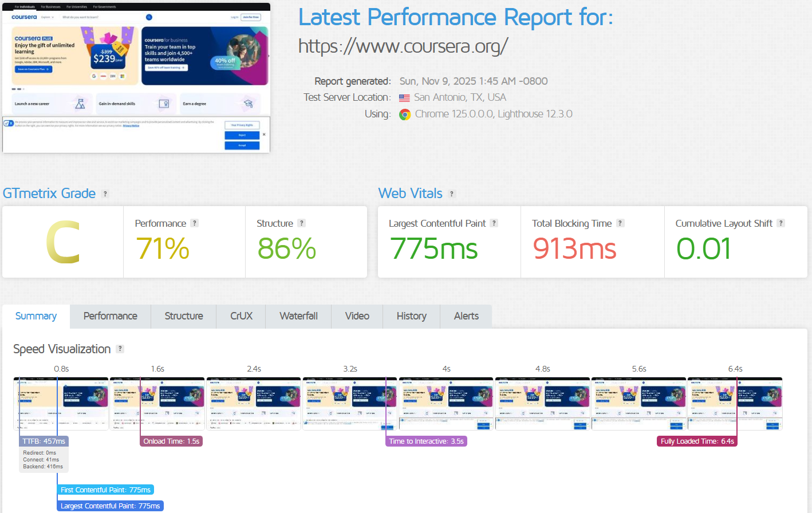Screen dimensions: 812x513
Task: Click Largest Contentful Paint help icon
Action: pos(494,223)
